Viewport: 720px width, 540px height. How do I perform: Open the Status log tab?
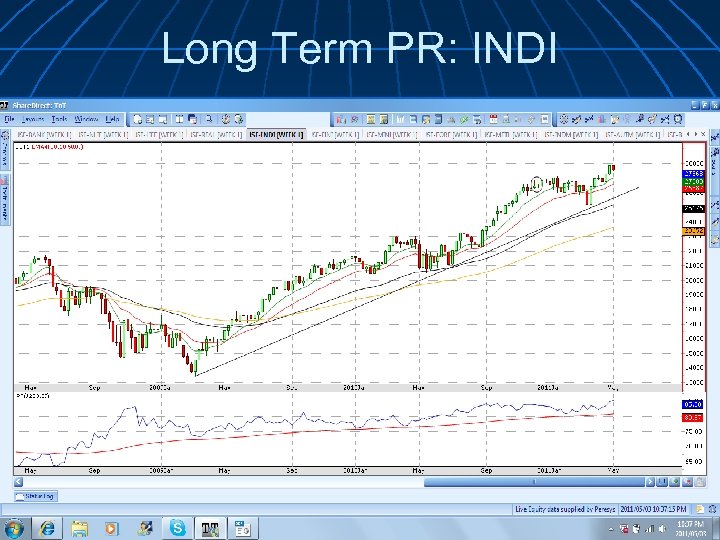tap(36, 496)
